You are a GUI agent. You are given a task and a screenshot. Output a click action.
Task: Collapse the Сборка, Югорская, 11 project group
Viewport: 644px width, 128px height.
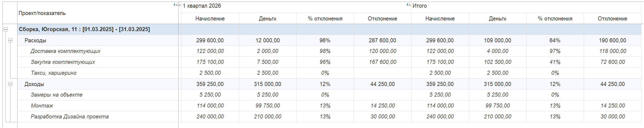(x=5, y=29)
